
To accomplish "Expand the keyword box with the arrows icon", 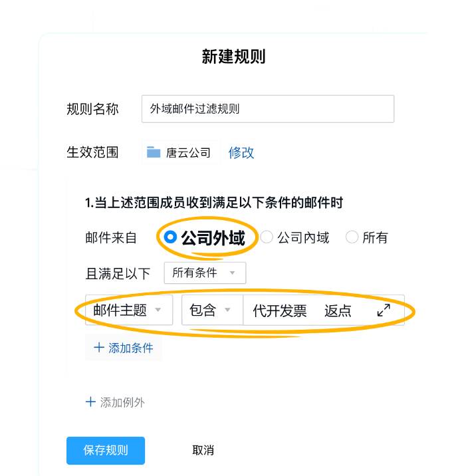I will click(x=384, y=310).
